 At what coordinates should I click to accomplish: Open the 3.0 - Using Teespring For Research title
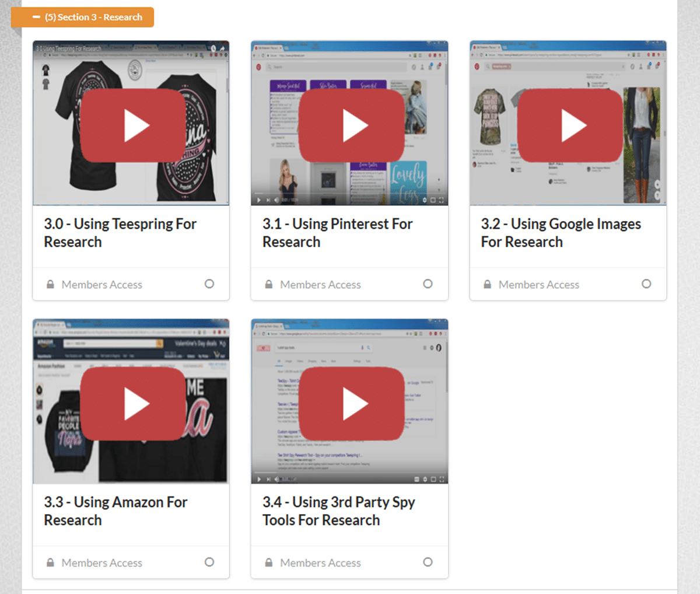(x=120, y=233)
